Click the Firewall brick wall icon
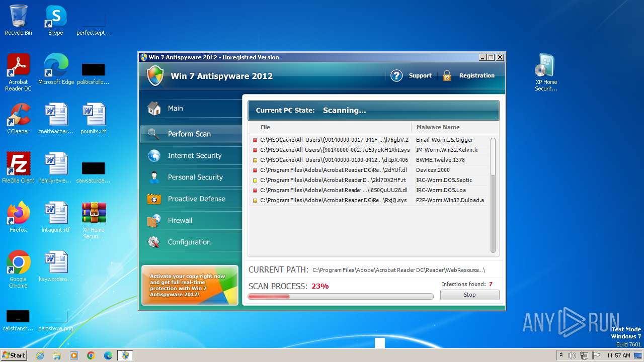644x362 pixels. 154,220
